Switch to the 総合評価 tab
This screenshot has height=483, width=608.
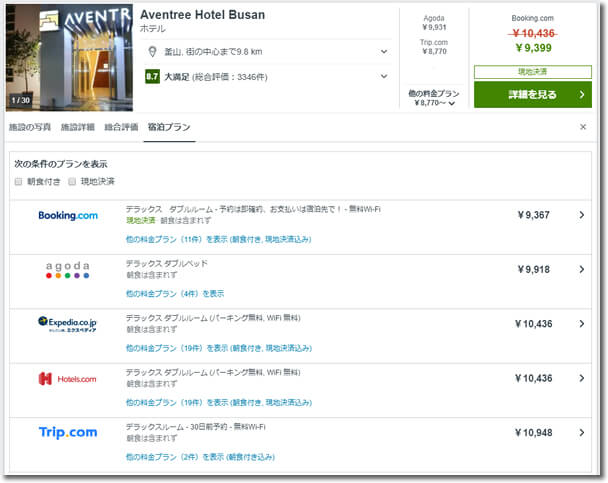(x=121, y=127)
